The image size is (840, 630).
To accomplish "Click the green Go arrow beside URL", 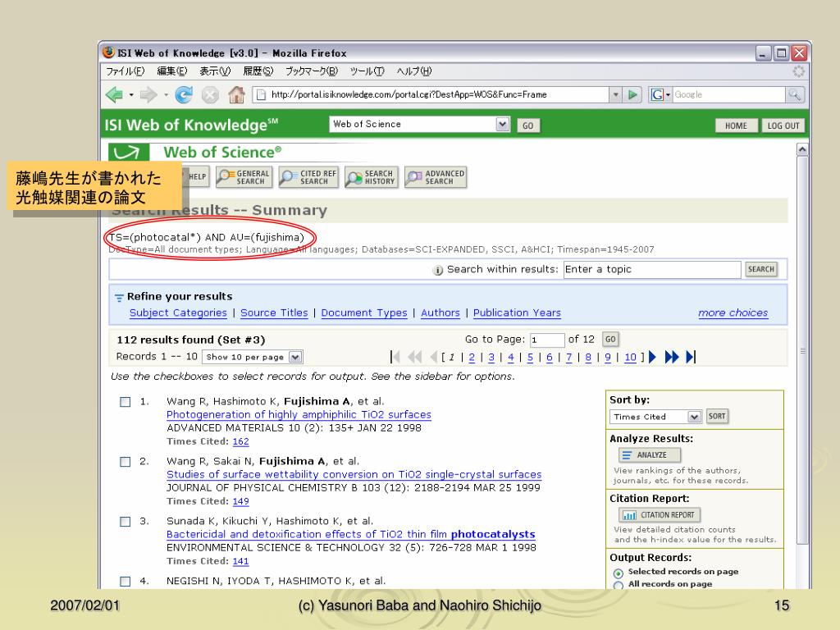I will tap(632, 95).
